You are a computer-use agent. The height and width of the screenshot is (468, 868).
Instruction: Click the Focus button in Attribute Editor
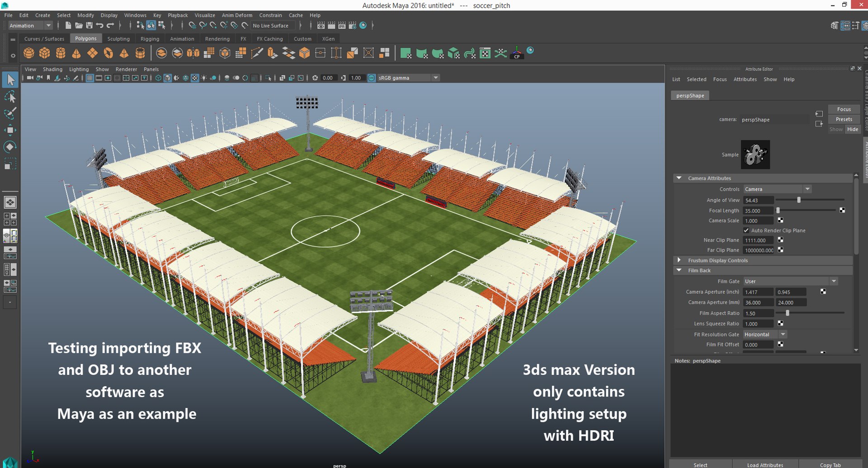click(844, 109)
